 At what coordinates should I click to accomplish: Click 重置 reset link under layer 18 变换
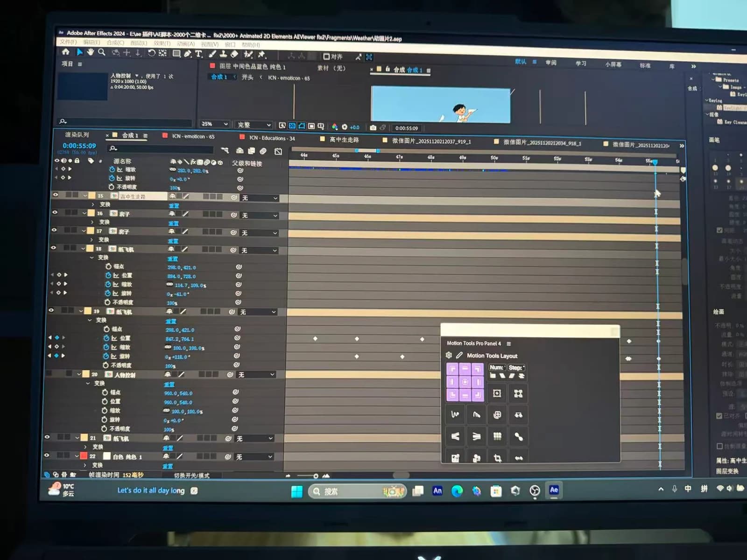click(173, 259)
